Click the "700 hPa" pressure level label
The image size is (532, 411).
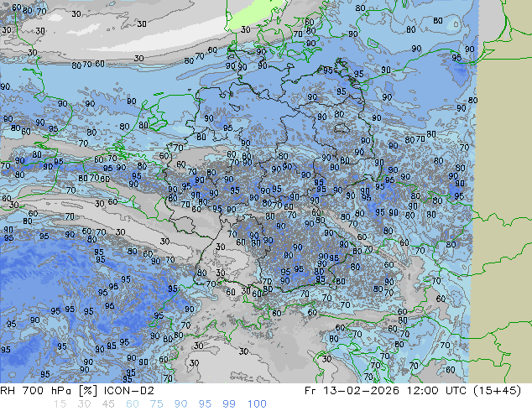coord(47,391)
